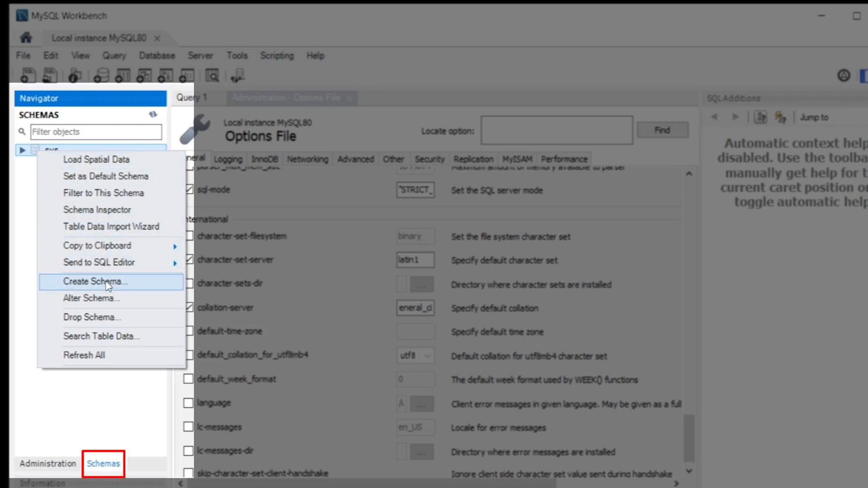
Task: Click the new SQL tab icon
Action: point(28,75)
